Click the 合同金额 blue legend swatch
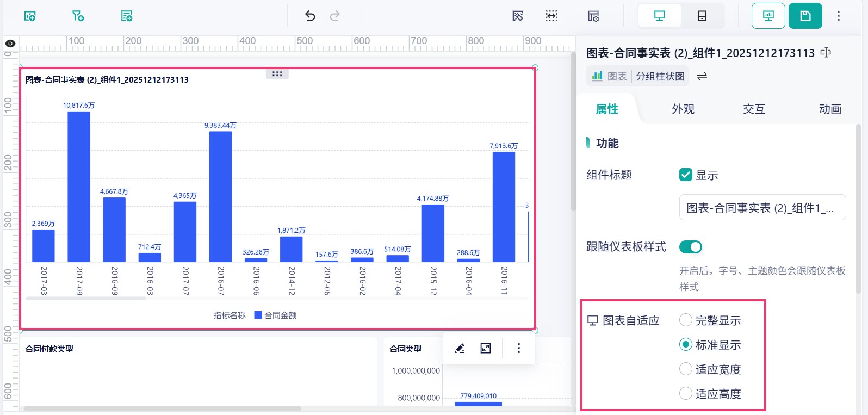Screen dimensions: 868x415 click(258, 315)
